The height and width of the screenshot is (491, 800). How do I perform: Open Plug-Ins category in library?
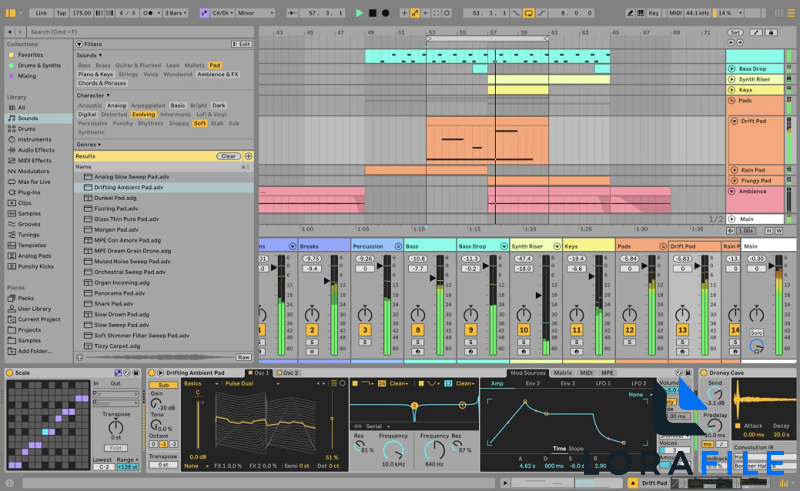tap(29, 192)
